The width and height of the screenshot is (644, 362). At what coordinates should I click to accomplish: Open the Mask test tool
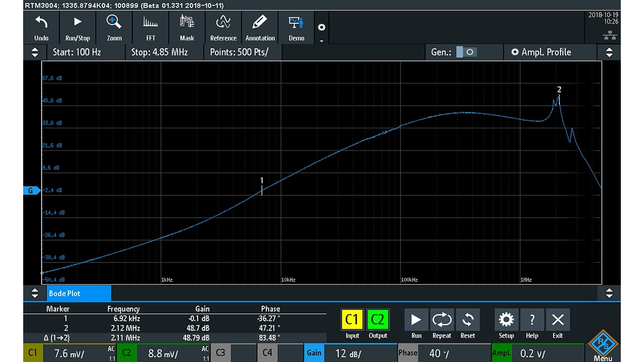tap(186, 27)
